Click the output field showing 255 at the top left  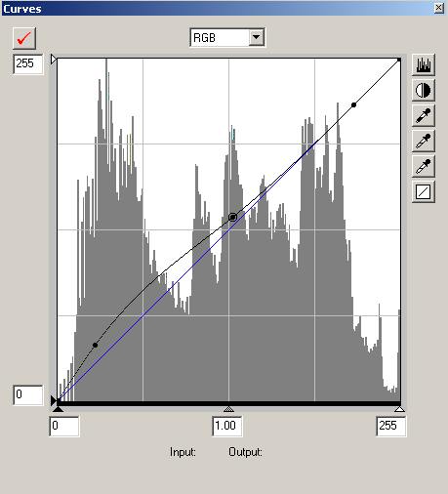tap(28, 63)
